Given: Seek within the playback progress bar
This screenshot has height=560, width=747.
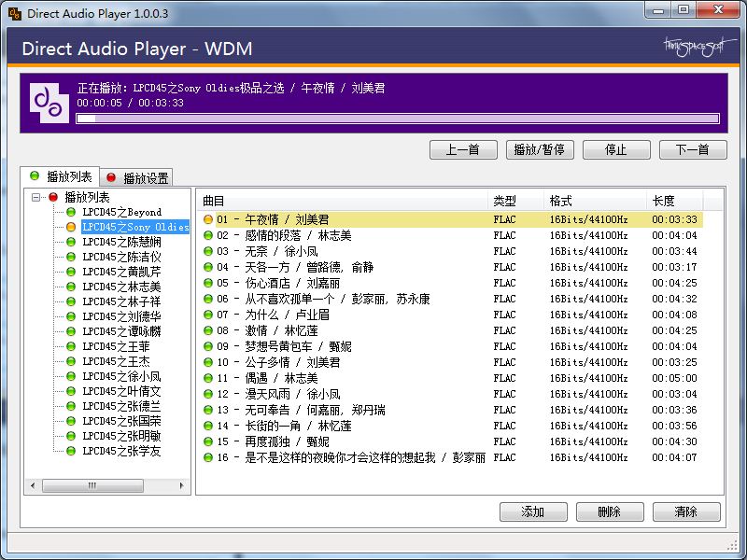Looking at the screenshot, I should 398,119.
